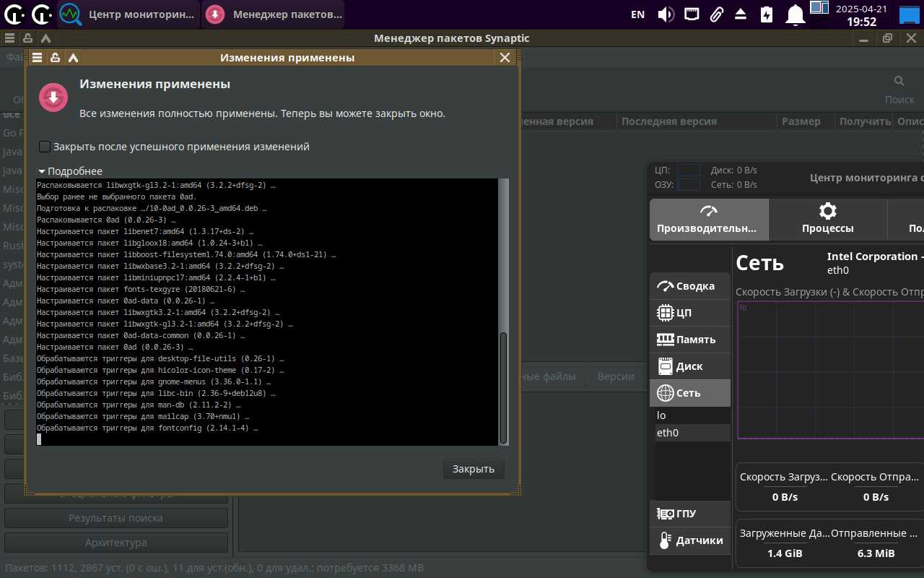
Task: Click the battery power tray icon
Action: (x=766, y=14)
